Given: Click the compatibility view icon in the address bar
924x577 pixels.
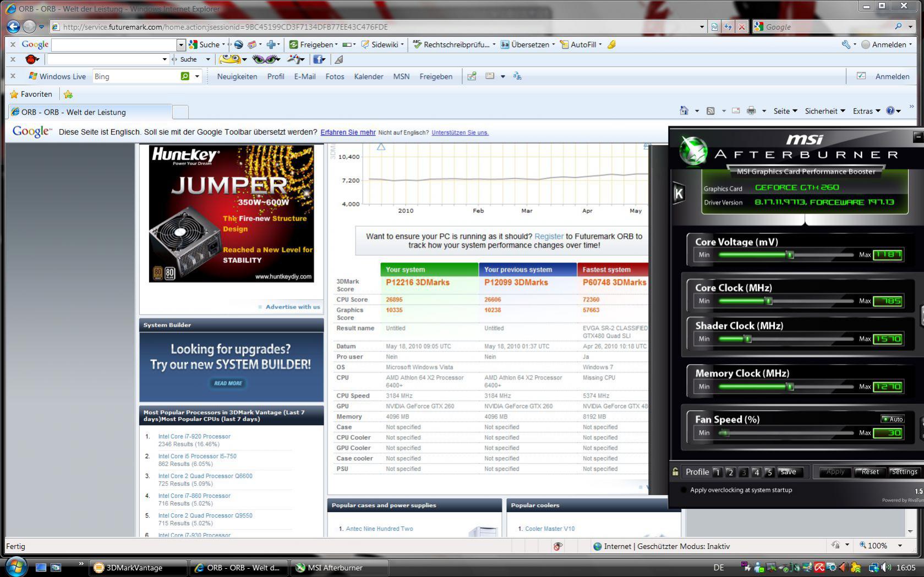Looking at the screenshot, I should (714, 26).
